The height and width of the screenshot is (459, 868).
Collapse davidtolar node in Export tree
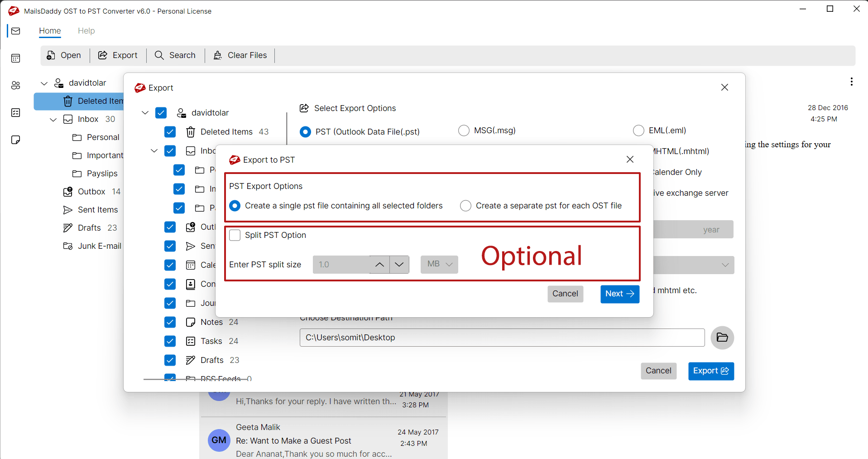(145, 113)
